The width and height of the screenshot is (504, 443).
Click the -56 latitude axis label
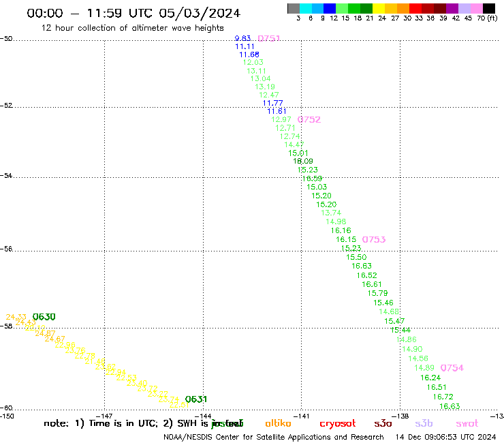(x=6, y=249)
